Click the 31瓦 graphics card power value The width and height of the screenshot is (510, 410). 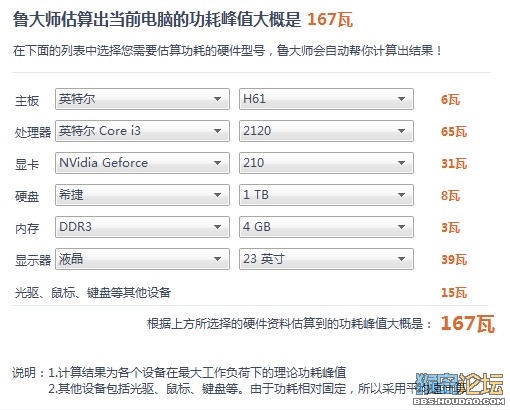coord(454,163)
